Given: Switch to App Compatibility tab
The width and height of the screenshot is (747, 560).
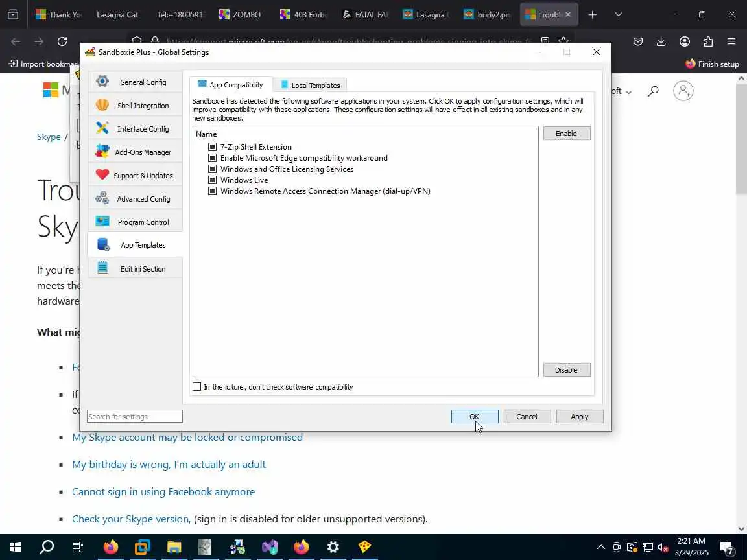Looking at the screenshot, I should pos(231,85).
